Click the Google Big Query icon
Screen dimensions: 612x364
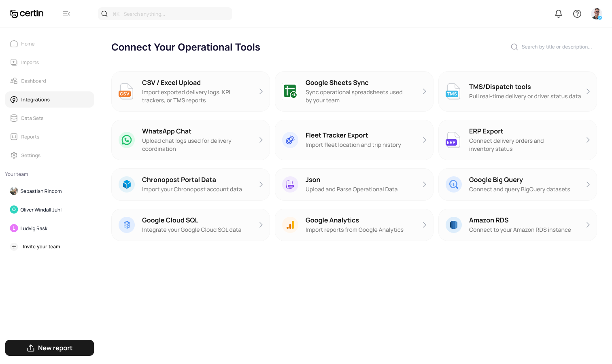454,184
